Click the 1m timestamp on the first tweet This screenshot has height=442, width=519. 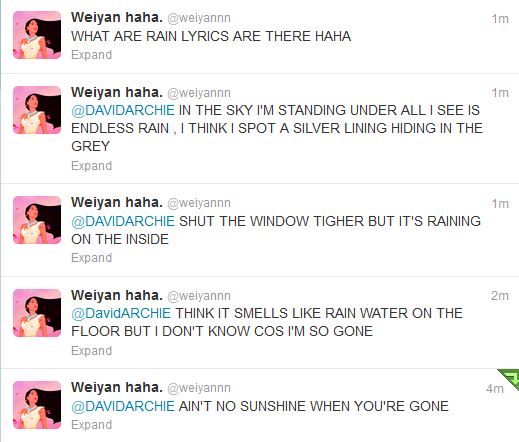(500, 19)
